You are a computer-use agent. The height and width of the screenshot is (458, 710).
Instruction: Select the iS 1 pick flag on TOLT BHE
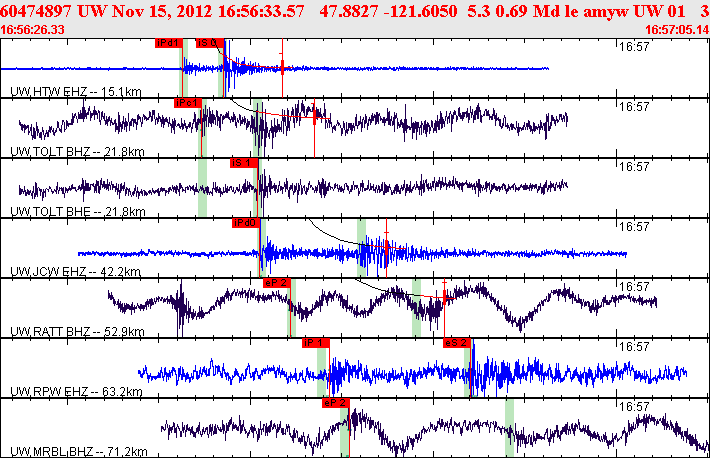243,162
